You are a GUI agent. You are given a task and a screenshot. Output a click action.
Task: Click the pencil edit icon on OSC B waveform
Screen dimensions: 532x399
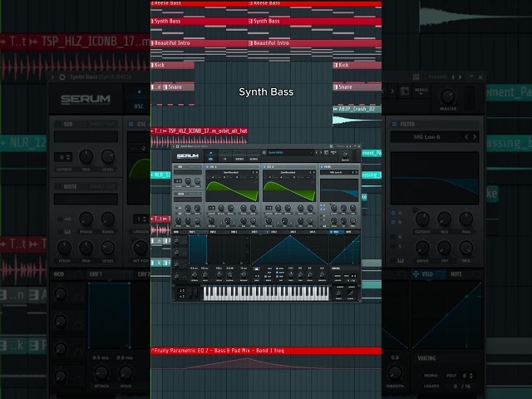click(x=313, y=182)
